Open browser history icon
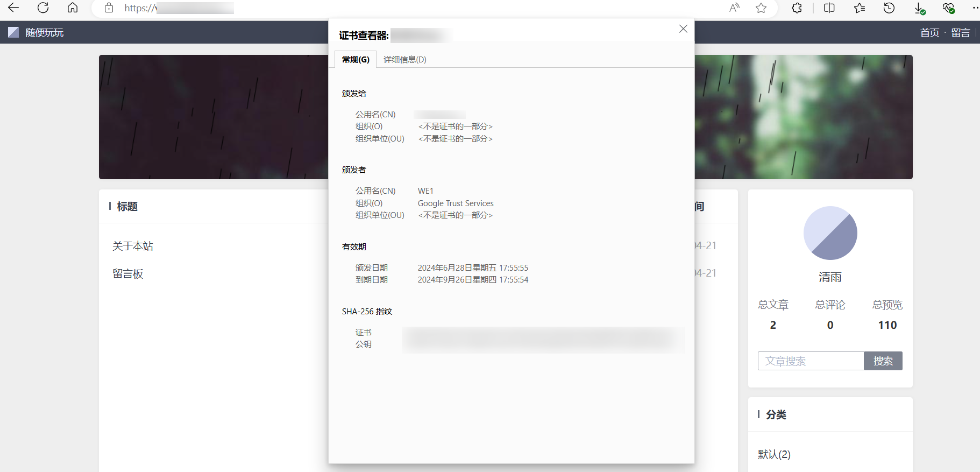Screen dimensions: 980x472 click(889, 8)
